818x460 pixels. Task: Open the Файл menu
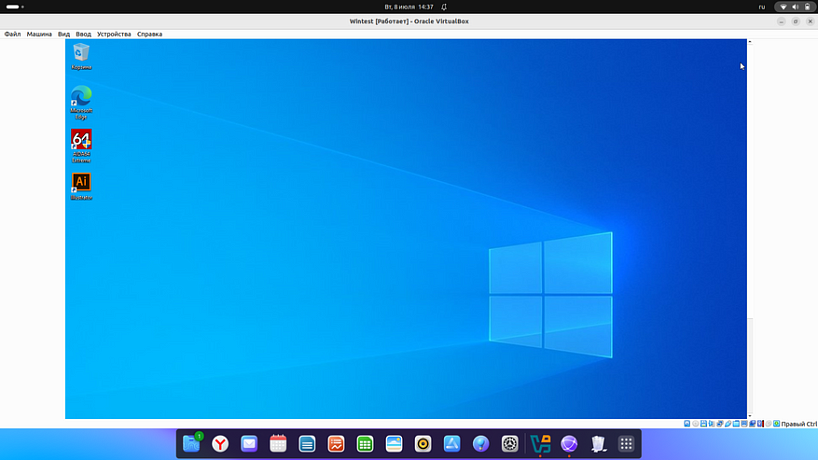(12, 34)
